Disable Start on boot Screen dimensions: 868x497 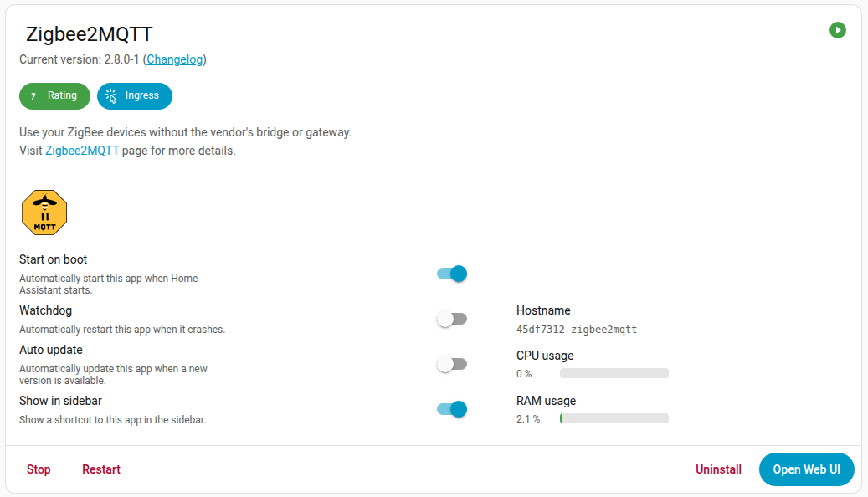point(452,274)
